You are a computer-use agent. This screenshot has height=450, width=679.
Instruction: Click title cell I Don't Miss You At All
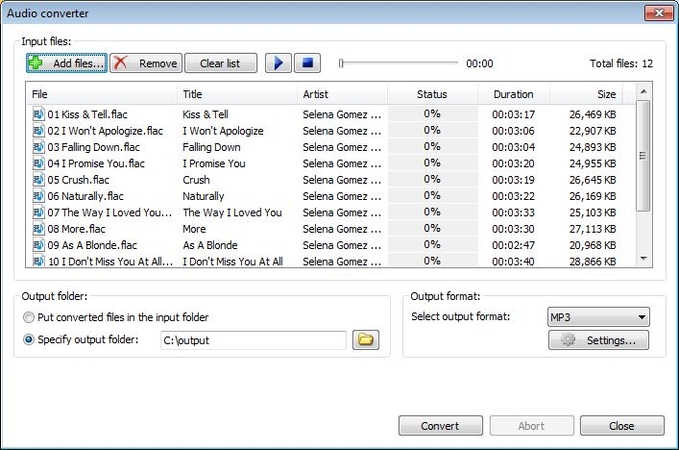pos(233,261)
